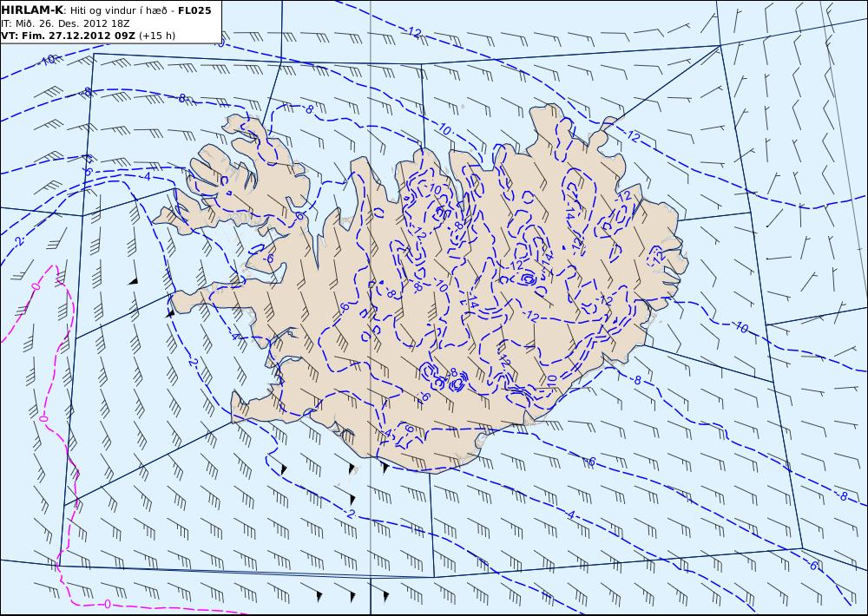Click the FL025 flight level label
The image size is (868, 616).
[194, 10]
